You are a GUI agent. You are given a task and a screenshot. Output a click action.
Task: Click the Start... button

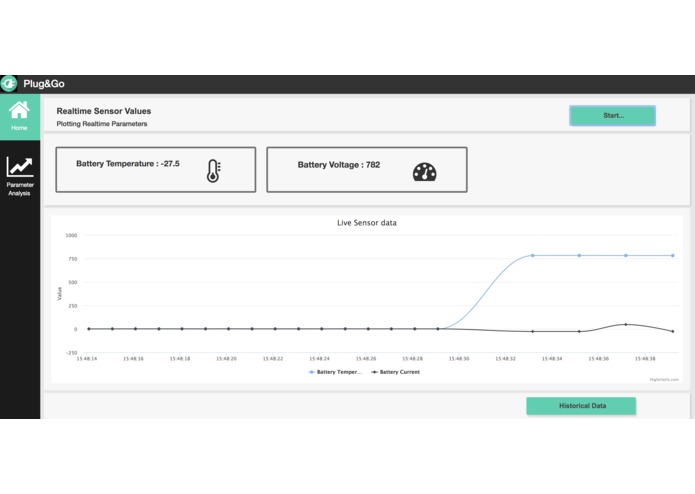pyautogui.click(x=613, y=116)
